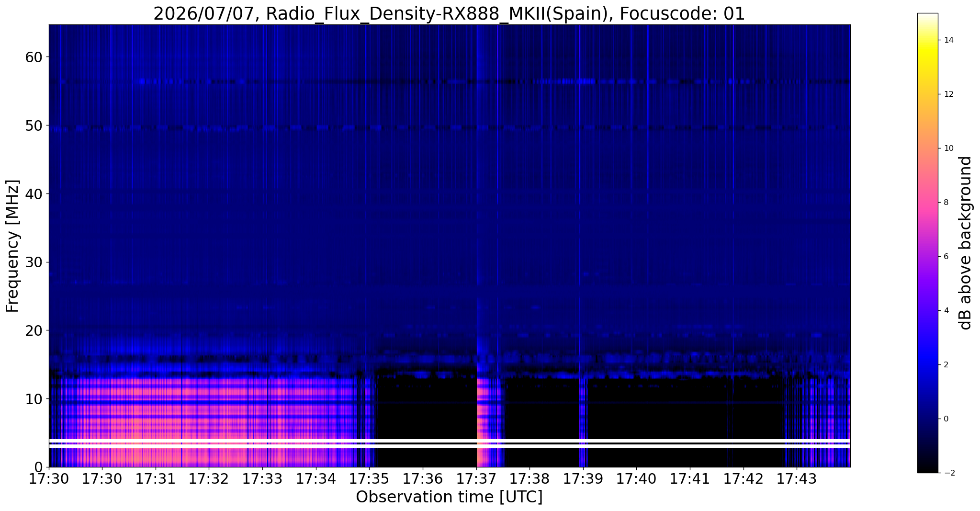Click the plot title text

[x=449, y=13]
